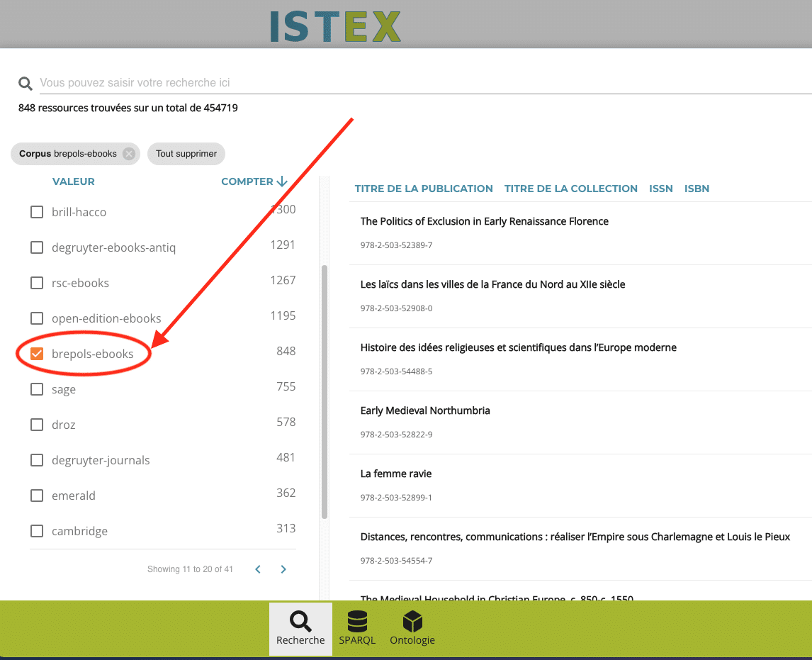
Task: Select the ISSN tab
Action: click(661, 189)
